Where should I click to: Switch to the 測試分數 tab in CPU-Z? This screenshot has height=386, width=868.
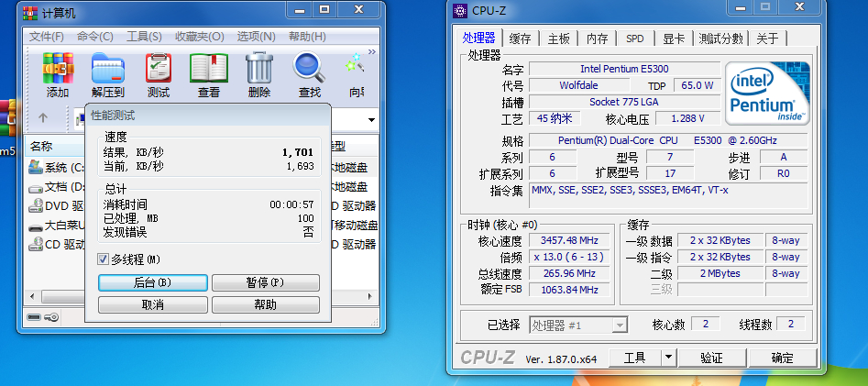point(720,39)
